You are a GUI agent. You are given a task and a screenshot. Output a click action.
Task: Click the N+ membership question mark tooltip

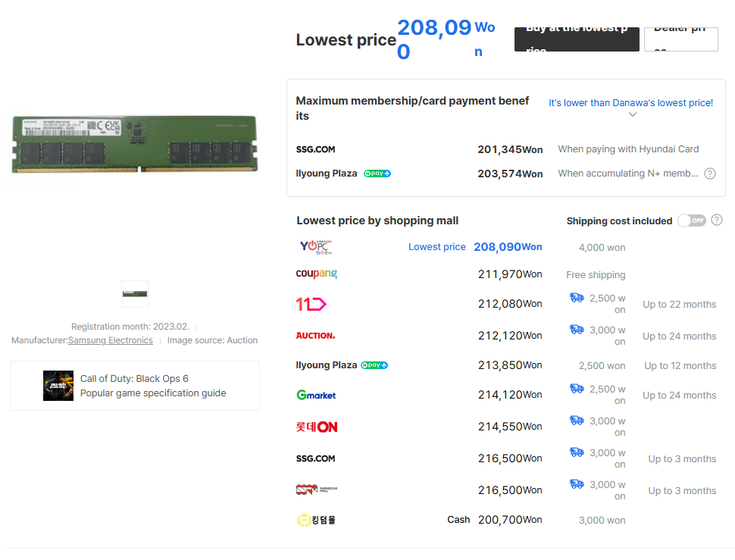(x=709, y=173)
